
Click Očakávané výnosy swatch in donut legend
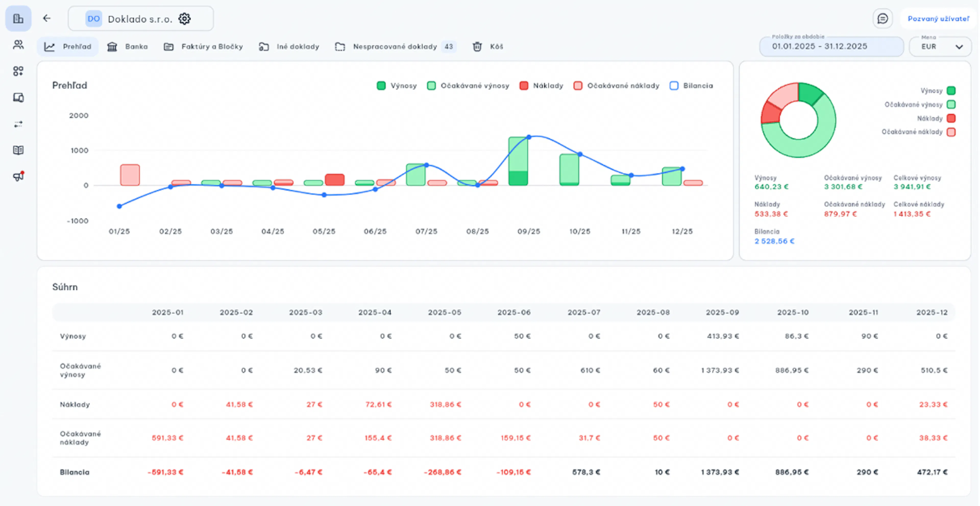pyautogui.click(x=951, y=105)
